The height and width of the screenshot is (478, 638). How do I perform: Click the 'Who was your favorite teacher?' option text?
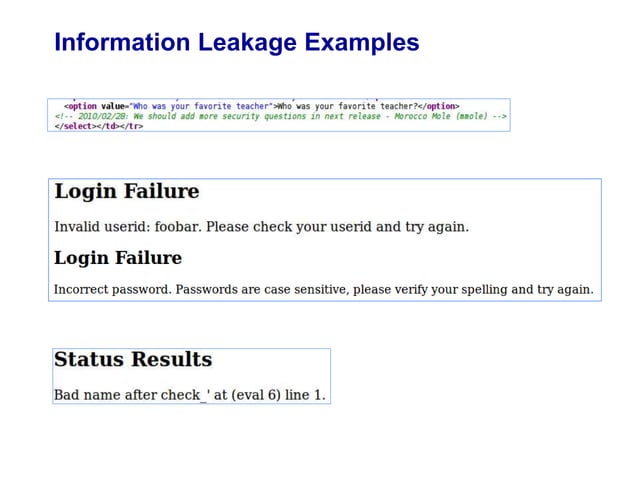(x=347, y=106)
